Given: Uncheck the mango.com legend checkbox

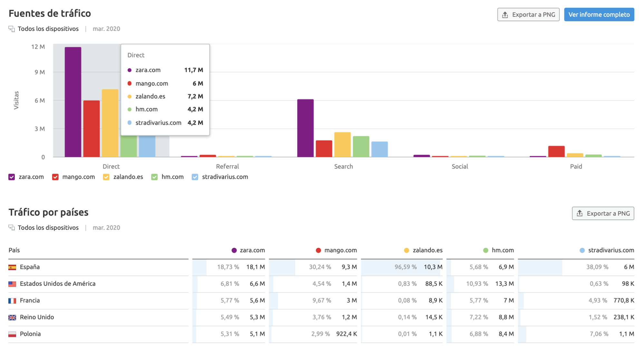Looking at the screenshot, I should tap(55, 177).
